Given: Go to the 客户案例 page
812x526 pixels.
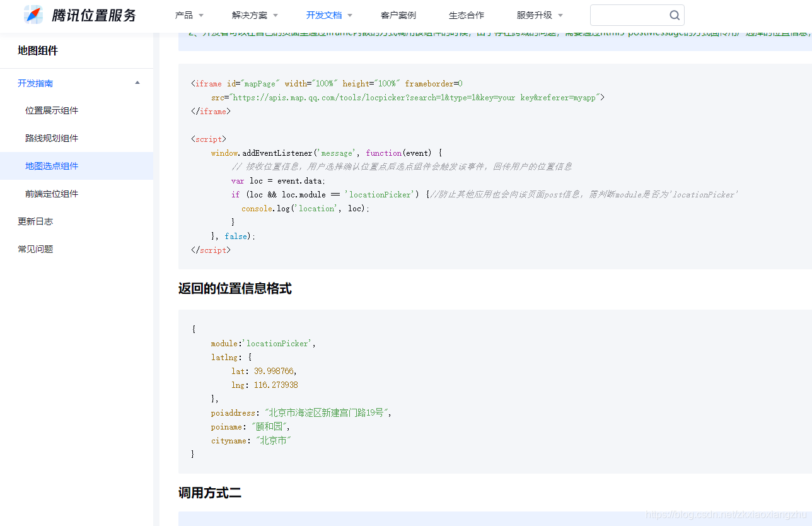Looking at the screenshot, I should [x=398, y=15].
